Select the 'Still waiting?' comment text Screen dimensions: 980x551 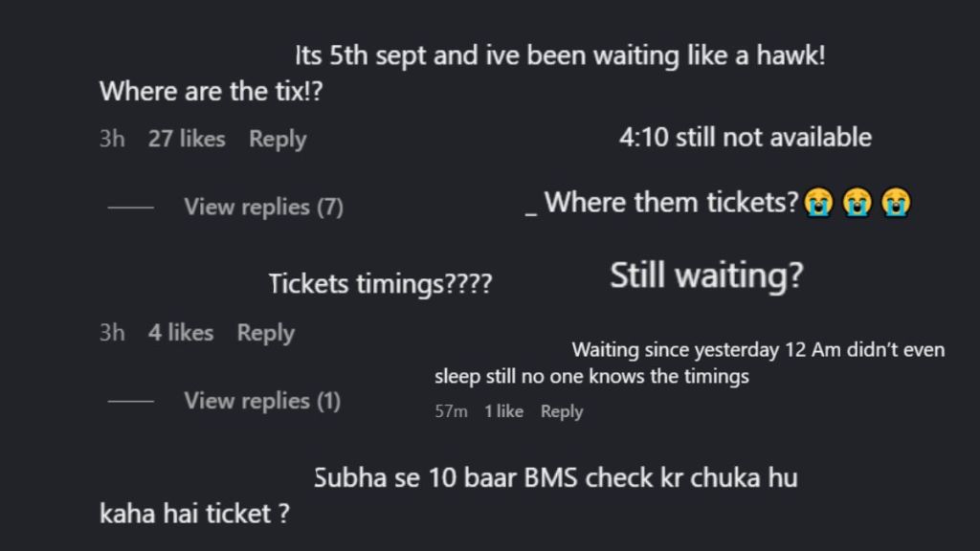pyautogui.click(x=706, y=275)
